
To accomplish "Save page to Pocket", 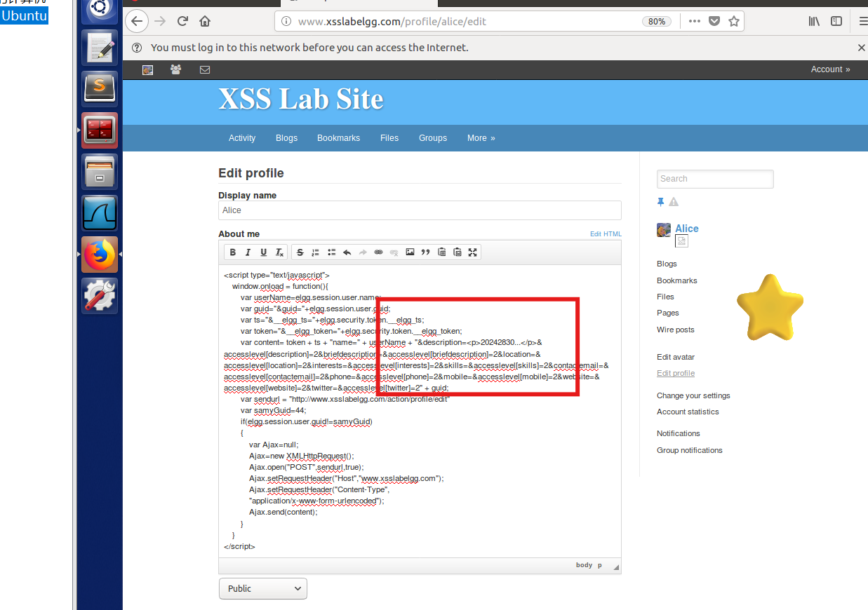I will 714,21.
